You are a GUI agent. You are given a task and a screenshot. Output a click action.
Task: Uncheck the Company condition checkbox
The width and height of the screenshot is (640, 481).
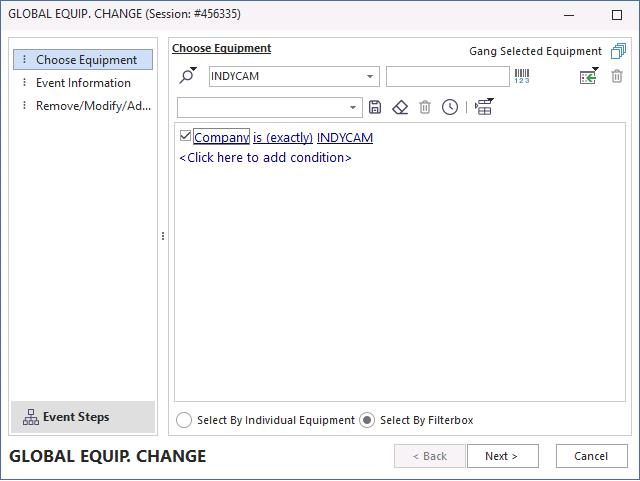185,136
